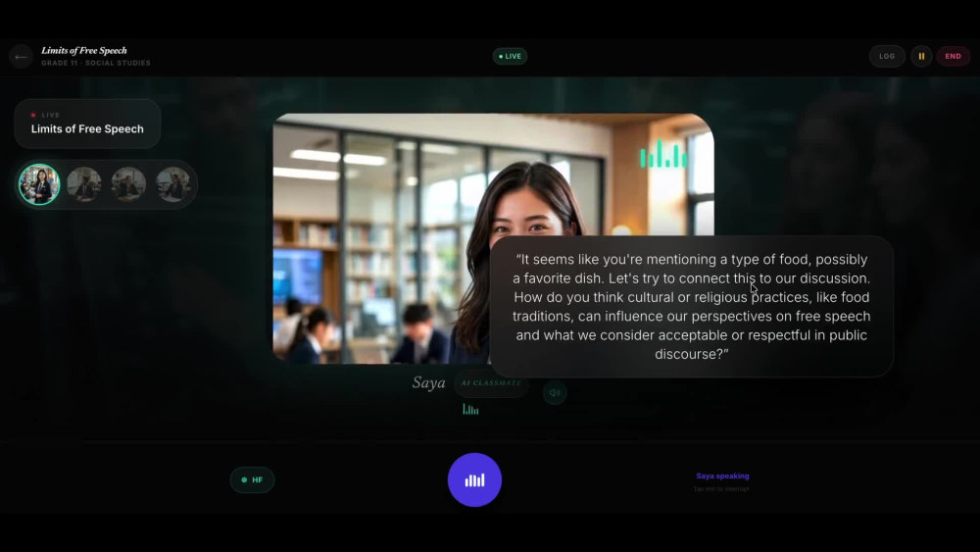Select the third classmate avatar
This screenshot has width=980, height=552.
[128, 184]
